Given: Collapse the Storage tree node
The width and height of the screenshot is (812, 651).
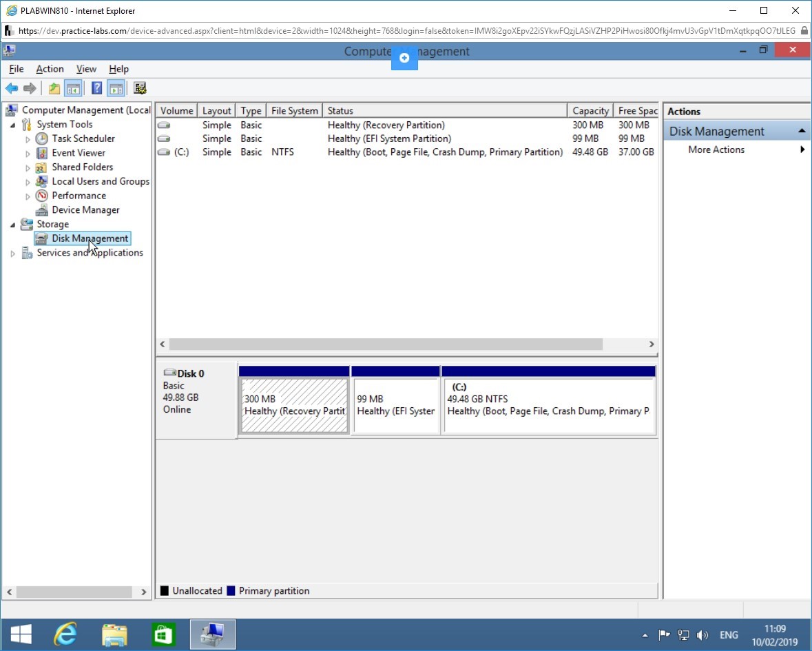Looking at the screenshot, I should click(x=13, y=225).
